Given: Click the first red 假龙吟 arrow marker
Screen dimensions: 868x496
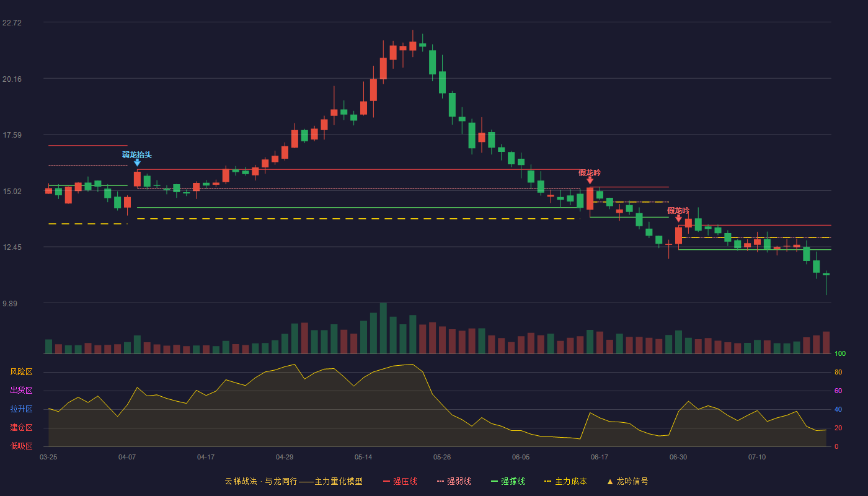Looking at the screenshot, I should 590,180.
